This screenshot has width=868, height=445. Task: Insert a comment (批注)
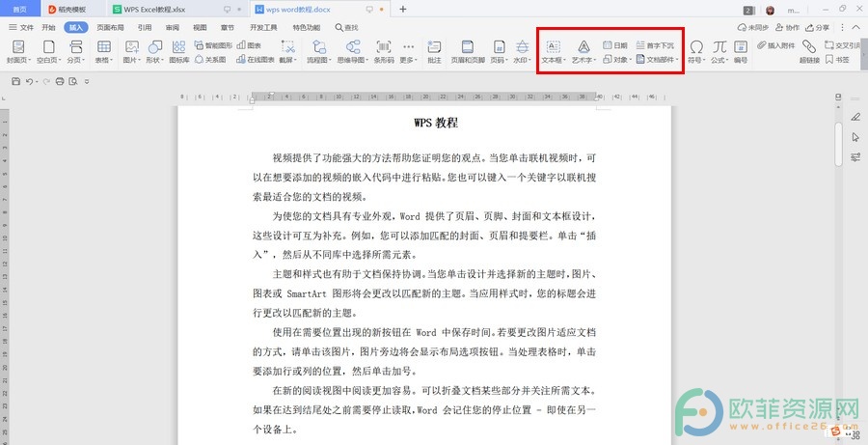click(435, 51)
